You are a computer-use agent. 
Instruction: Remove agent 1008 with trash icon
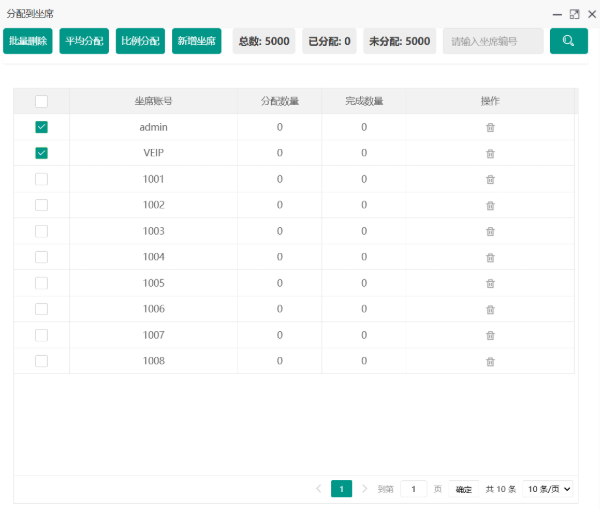coord(490,361)
